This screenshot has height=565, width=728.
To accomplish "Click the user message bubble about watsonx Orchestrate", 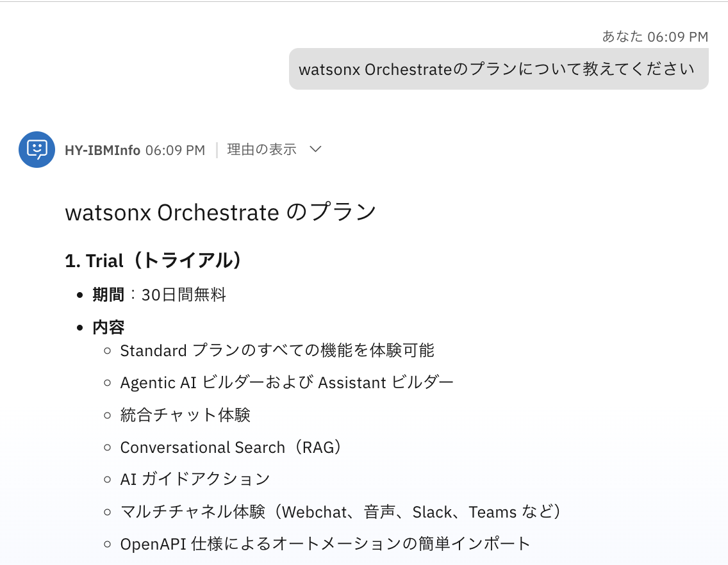I will point(498,69).
